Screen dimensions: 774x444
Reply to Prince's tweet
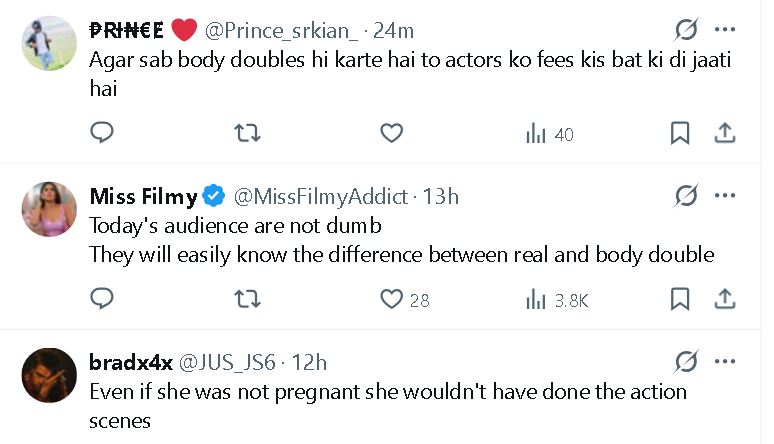(101, 133)
